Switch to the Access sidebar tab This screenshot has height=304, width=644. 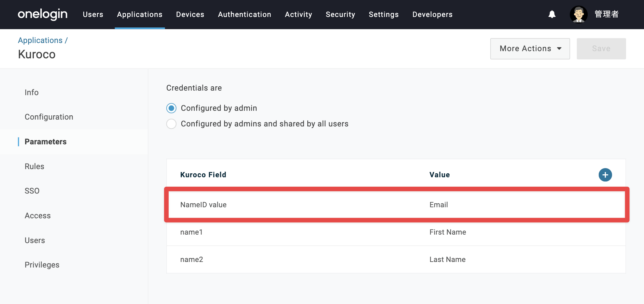(x=38, y=216)
